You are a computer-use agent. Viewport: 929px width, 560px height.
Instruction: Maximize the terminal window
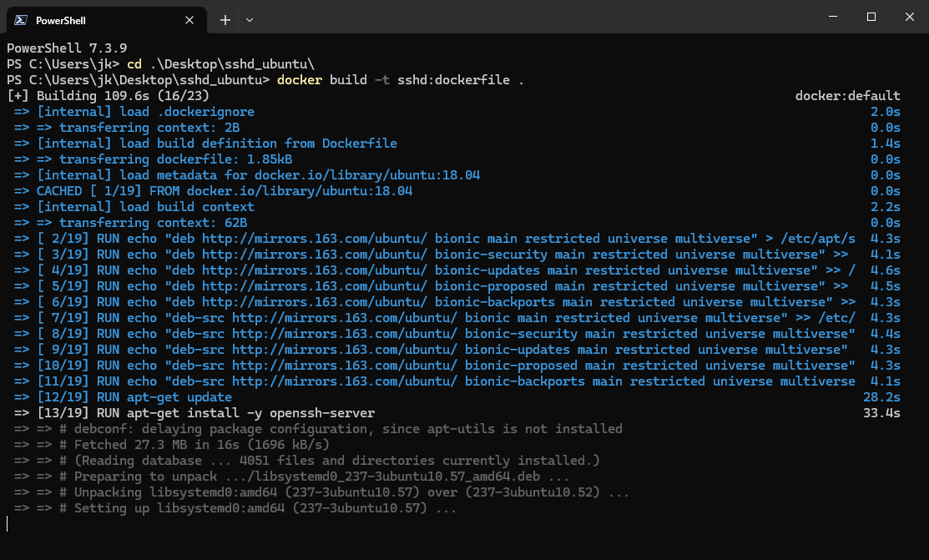pyautogui.click(x=871, y=17)
